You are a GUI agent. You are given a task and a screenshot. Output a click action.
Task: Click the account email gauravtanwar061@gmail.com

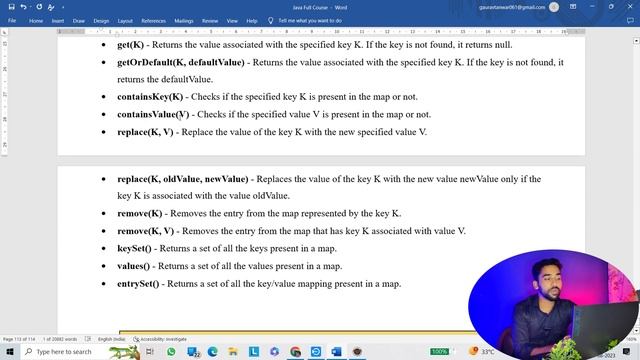click(x=512, y=7)
